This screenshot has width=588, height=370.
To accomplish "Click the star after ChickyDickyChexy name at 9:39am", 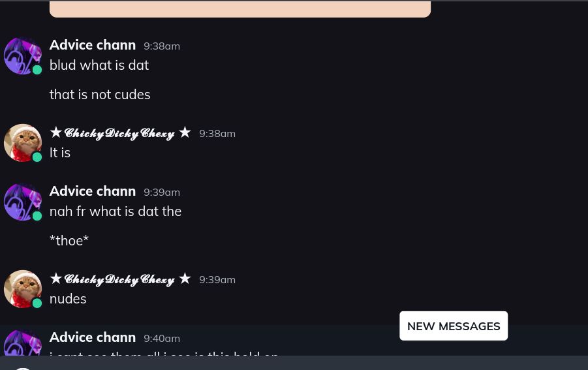I will pos(185,279).
